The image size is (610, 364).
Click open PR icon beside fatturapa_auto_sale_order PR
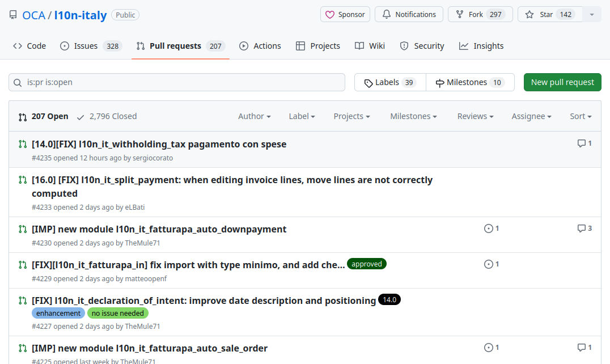tap(23, 348)
